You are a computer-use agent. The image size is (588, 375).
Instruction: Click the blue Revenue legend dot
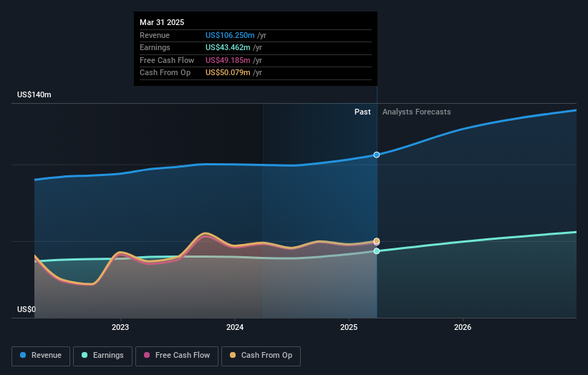point(23,355)
